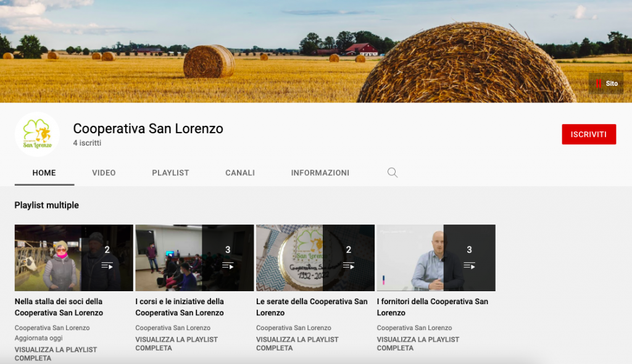Click the Sito link on the banner
Image resolution: width=632 pixels, height=364 pixels.
tap(606, 83)
